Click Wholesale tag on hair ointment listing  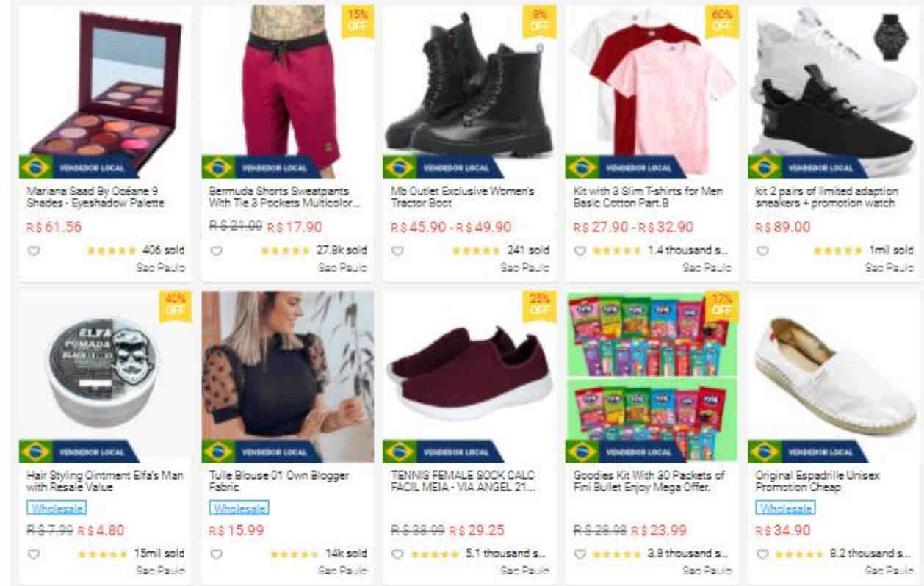pyautogui.click(x=57, y=508)
